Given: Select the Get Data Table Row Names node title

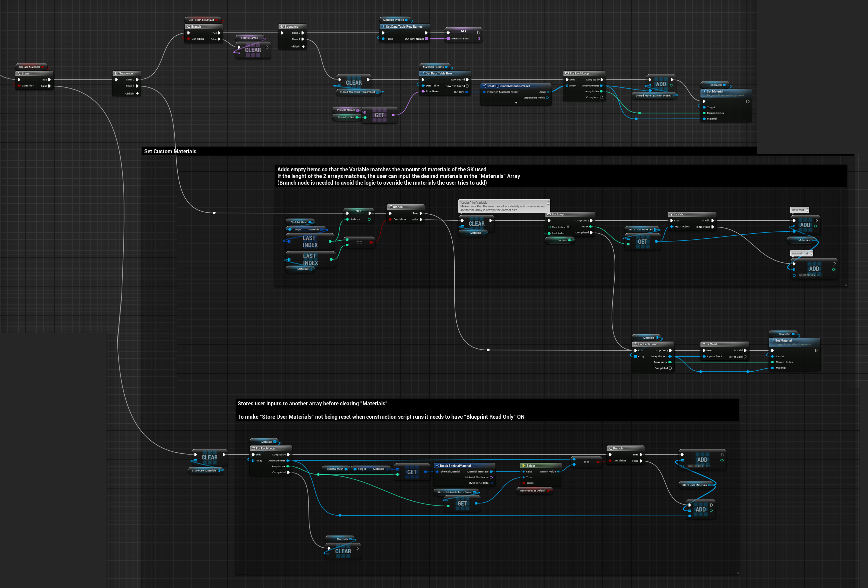Looking at the screenshot, I should pos(404,26).
